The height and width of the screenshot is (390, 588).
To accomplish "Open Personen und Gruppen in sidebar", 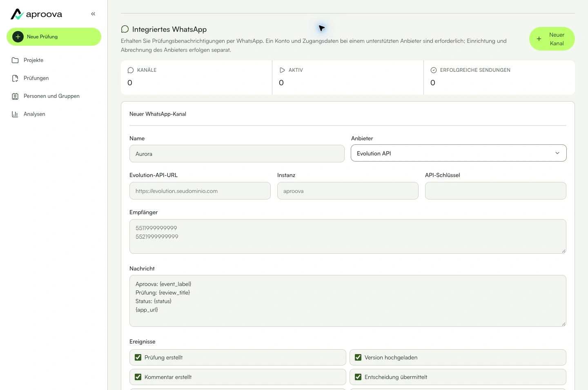I will click(x=54, y=96).
